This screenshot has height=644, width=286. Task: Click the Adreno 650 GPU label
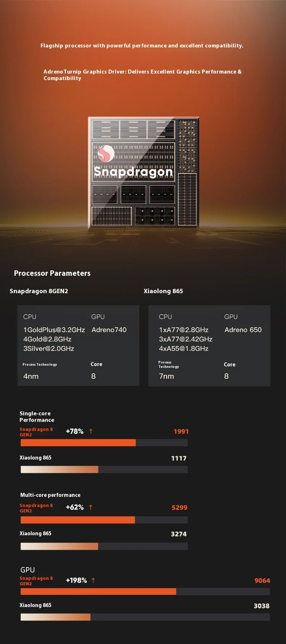pyautogui.click(x=243, y=330)
